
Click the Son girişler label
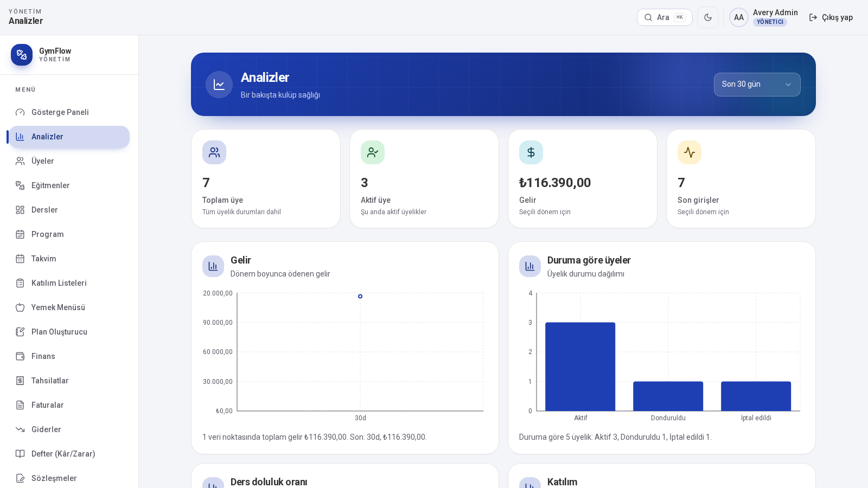pyautogui.click(x=698, y=200)
